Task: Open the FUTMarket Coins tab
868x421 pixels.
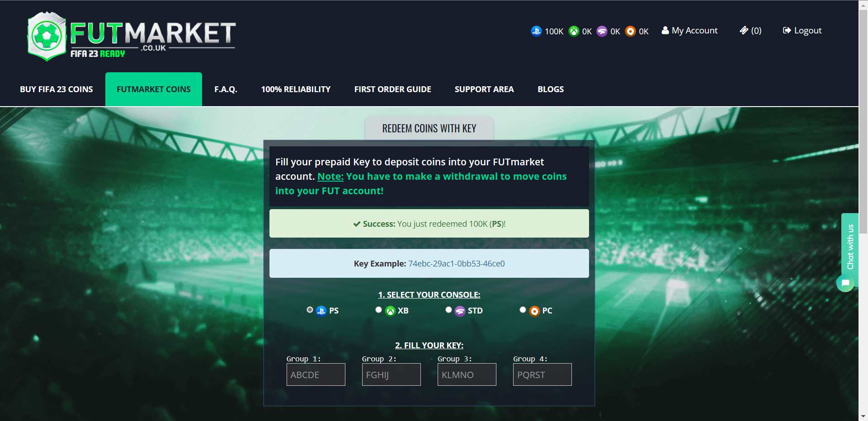Action: (x=154, y=89)
